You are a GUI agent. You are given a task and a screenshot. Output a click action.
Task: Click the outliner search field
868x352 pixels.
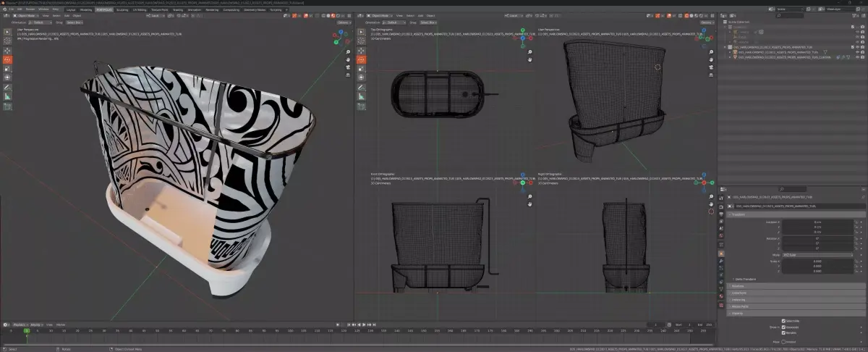(x=790, y=15)
